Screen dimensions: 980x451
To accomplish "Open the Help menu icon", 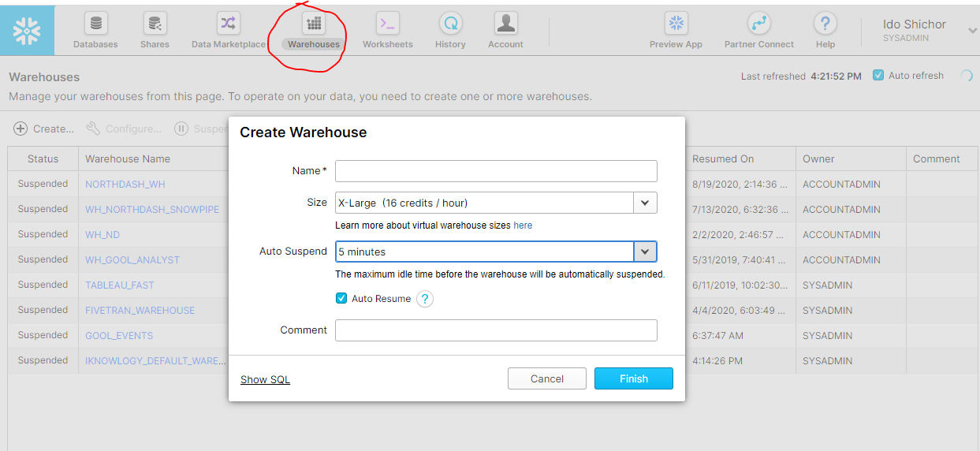I will (x=825, y=24).
